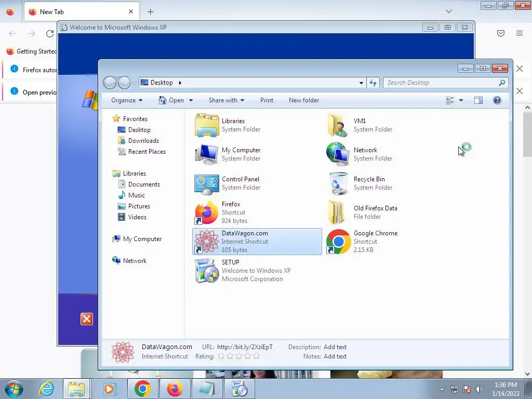Switch to Google Chrome on taskbar
This screenshot has width=532, height=399.
(x=142, y=389)
